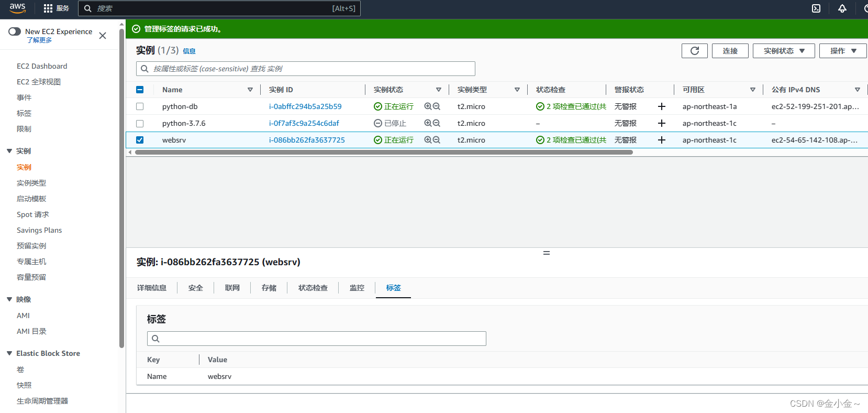Open EC2 Dashboard in sidebar
Viewport: 868px width, 413px height.
[x=42, y=66]
